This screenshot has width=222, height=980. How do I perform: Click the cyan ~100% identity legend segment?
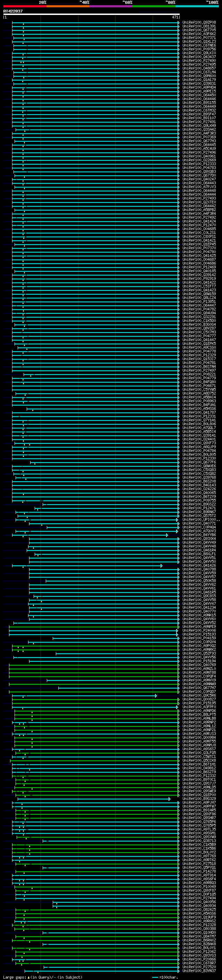pyautogui.click(x=197, y=6)
